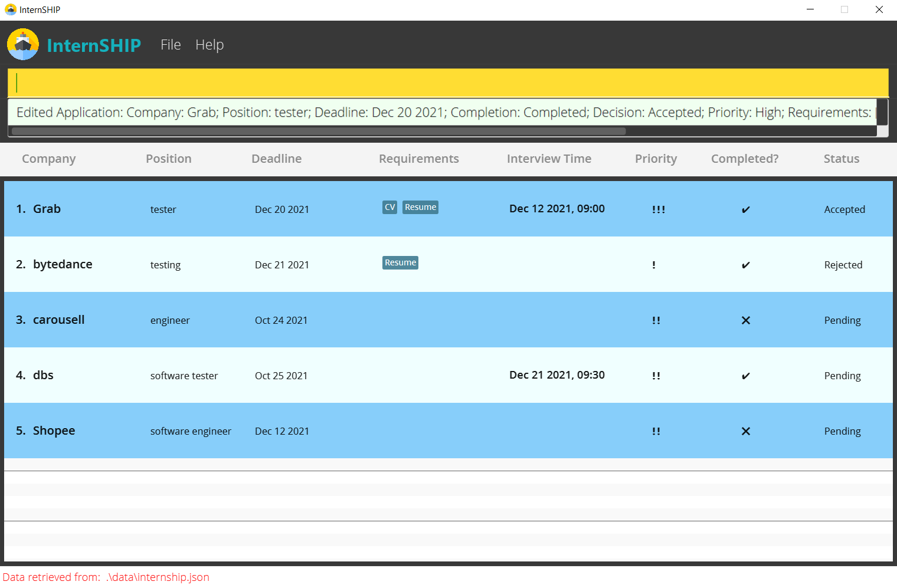Click the !! priority icon for Shopee

tap(656, 431)
